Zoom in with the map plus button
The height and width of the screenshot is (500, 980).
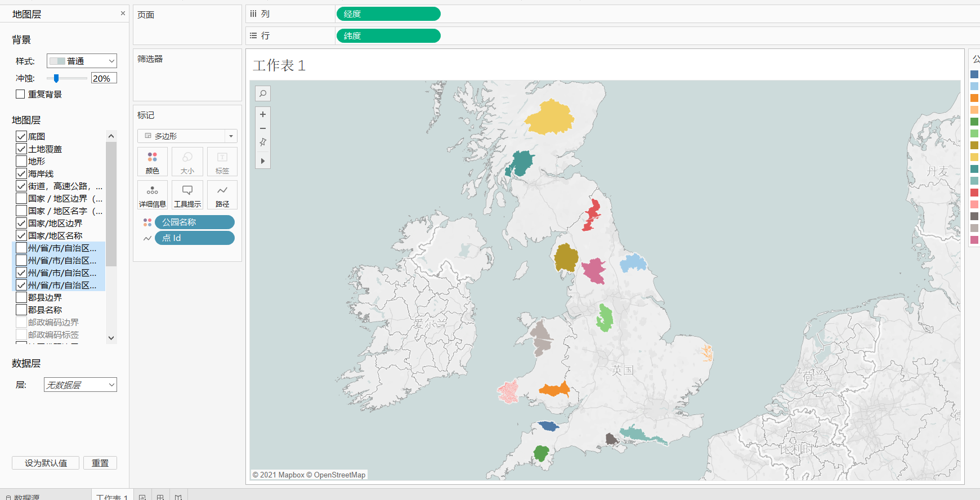tap(263, 114)
